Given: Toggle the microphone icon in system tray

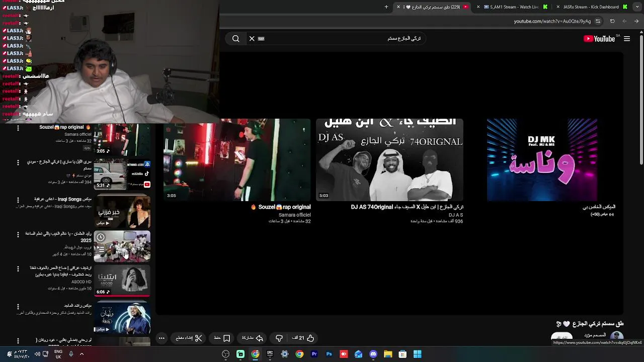Looking at the screenshot, I should coord(71,354).
